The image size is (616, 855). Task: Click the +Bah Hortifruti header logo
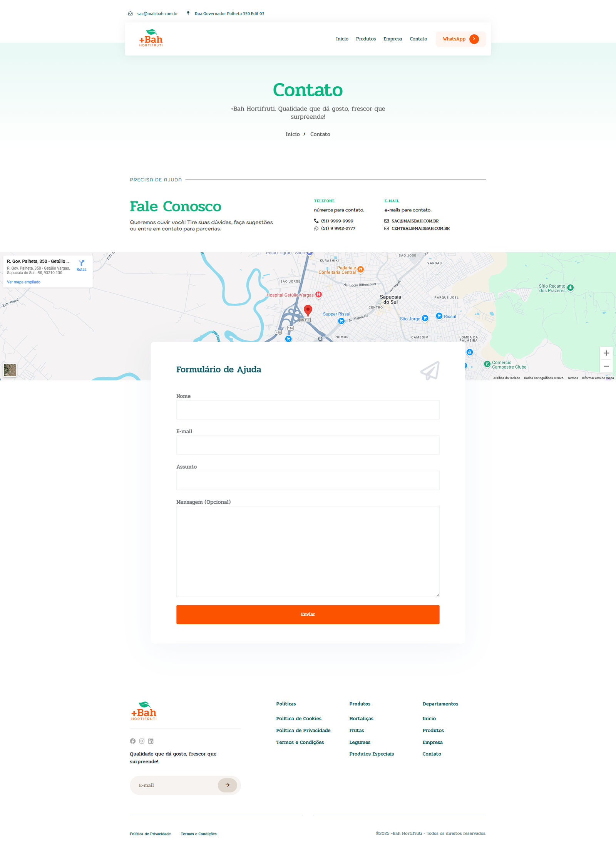click(x=151, y=39)
